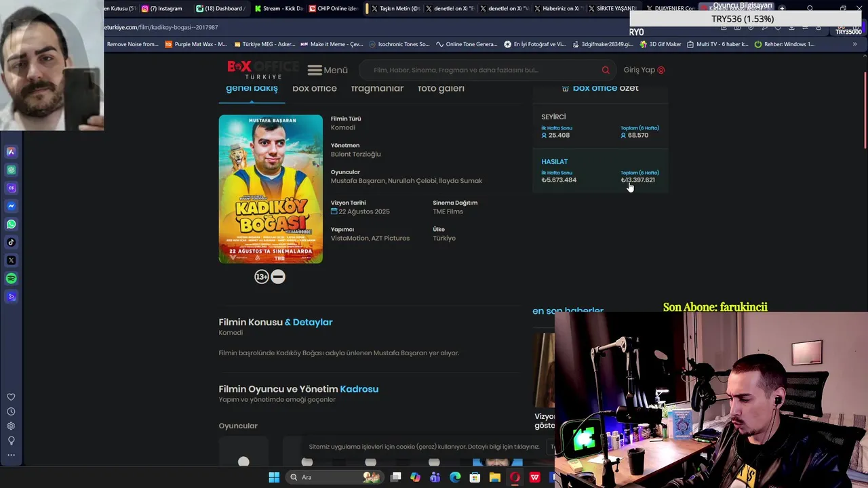868x488 pixels.
Task: Open Opera settings gear icon
Action: [x=11, y=426]
